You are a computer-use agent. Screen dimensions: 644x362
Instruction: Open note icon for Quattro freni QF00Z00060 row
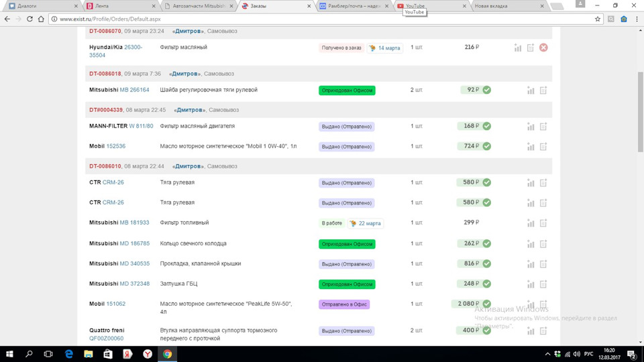(x=543, y=330)
